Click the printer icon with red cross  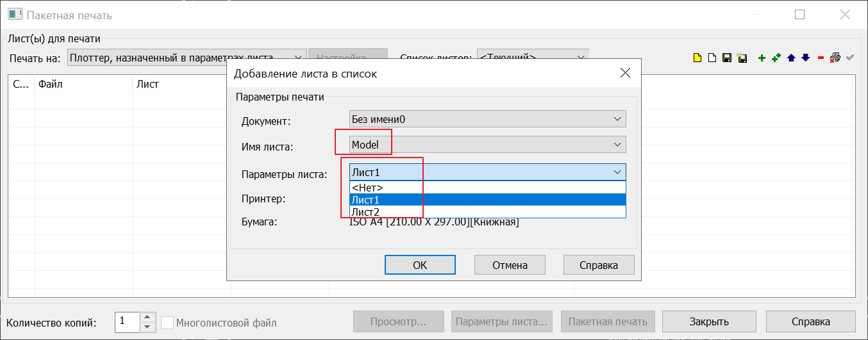[x=835, y=58]
